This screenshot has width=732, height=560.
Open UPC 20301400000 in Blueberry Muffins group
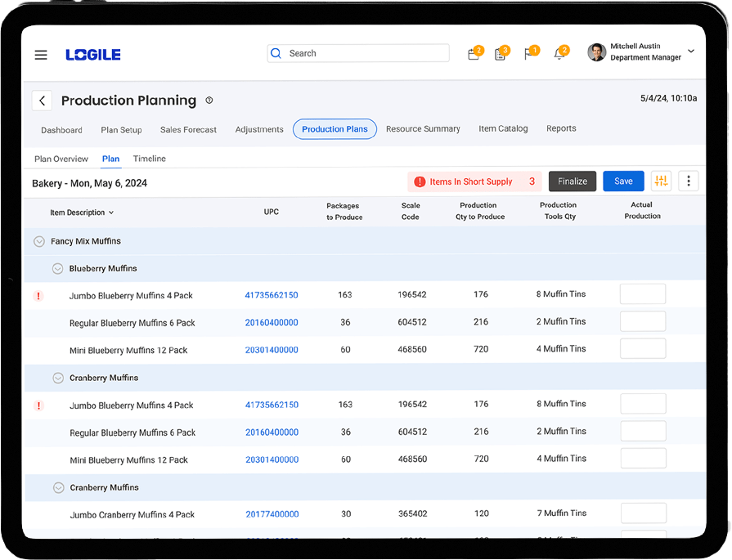[x=272, y=350]
